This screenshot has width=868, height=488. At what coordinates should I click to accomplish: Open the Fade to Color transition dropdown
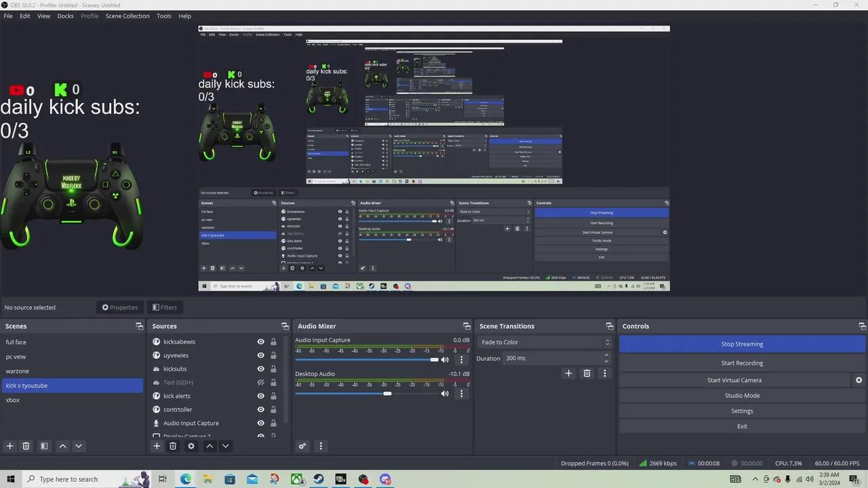(544, 342)
